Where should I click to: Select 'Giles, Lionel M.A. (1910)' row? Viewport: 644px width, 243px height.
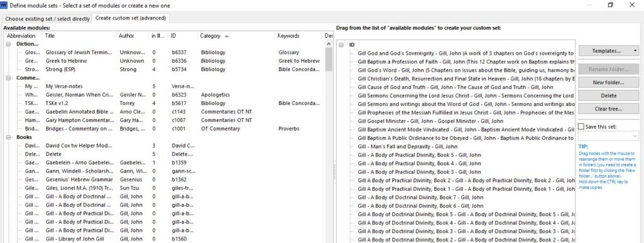click(164, 188)
